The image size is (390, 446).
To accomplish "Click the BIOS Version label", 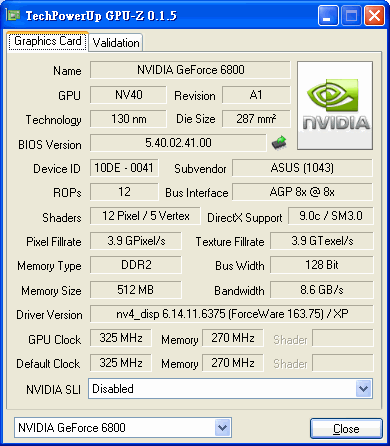I will (x=50, y=145).
